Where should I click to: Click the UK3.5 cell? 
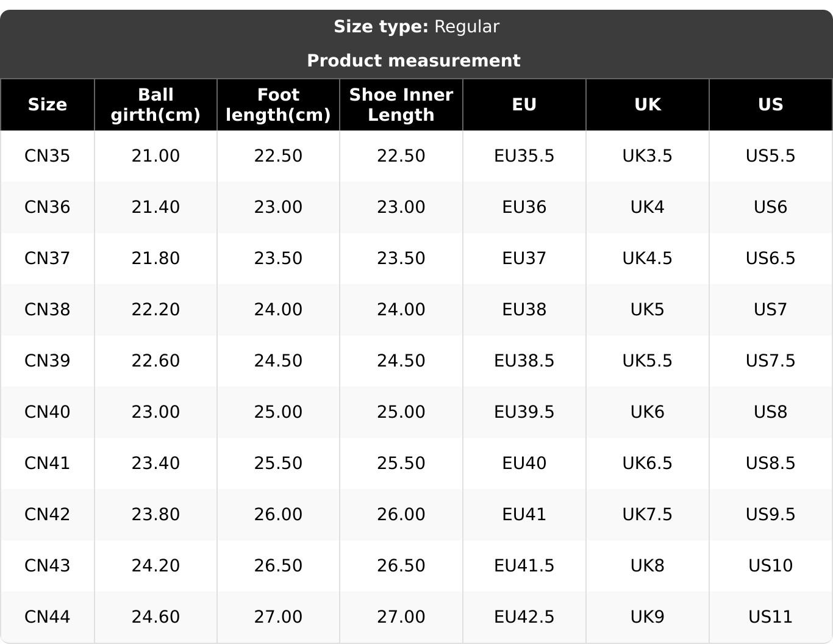coord(647,156)
